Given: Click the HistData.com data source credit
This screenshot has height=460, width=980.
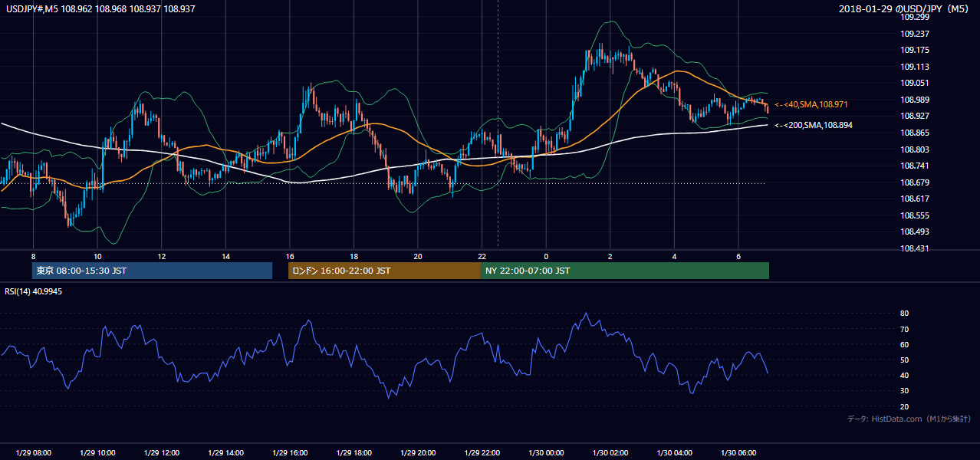Looking at the screenshot, I should [909, 419].
